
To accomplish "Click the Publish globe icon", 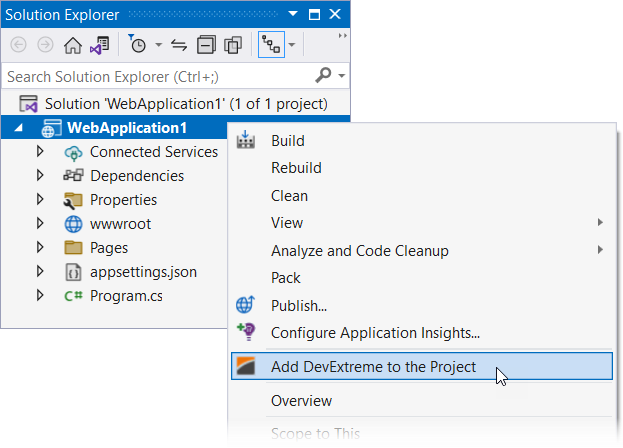I will pyautogui.click(x=246, y=305).
